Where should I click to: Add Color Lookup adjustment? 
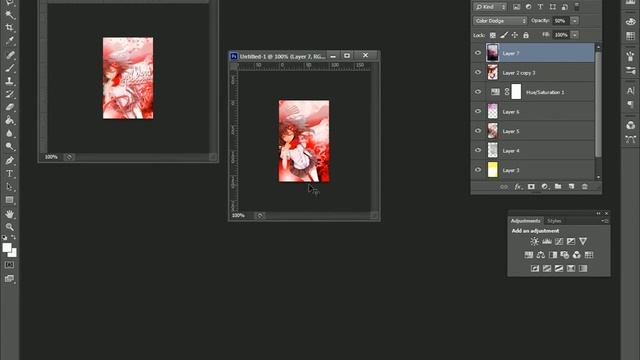[589, 255]
